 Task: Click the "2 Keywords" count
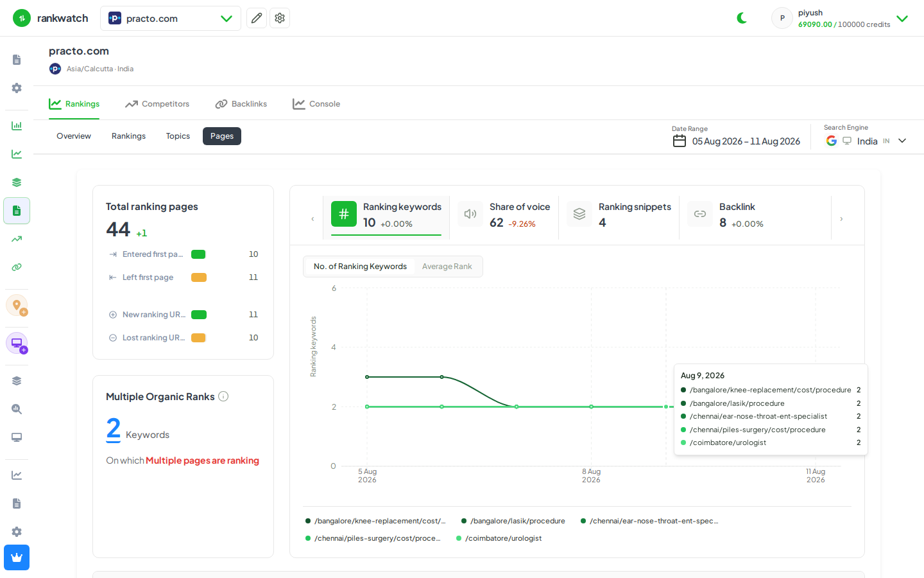tap(138, 430)
